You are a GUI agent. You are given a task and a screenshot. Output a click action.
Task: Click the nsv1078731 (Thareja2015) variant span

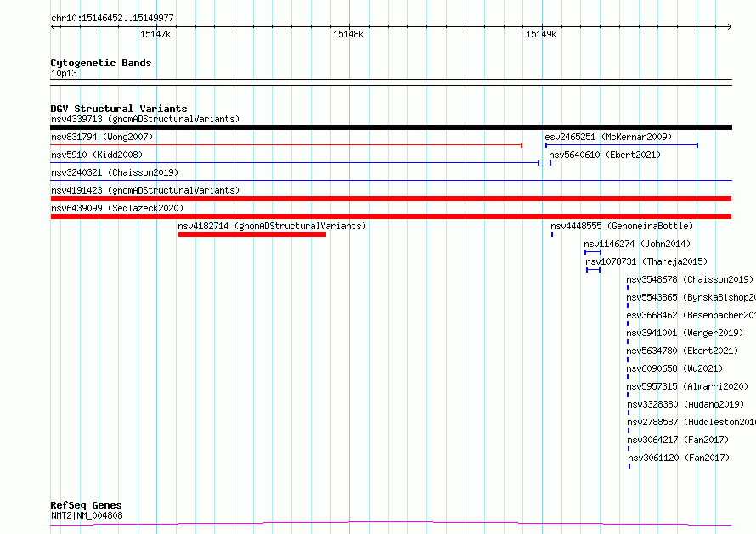[x=593, y=270]
